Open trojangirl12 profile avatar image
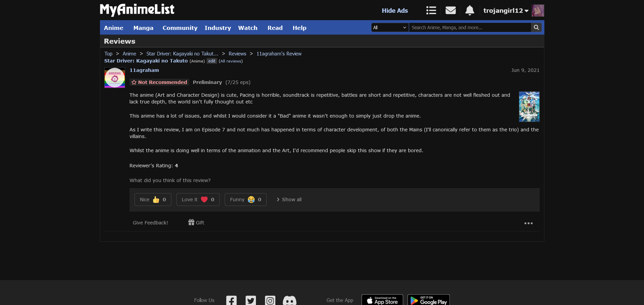Screen dimensions: 644x305 coord(538,10)
